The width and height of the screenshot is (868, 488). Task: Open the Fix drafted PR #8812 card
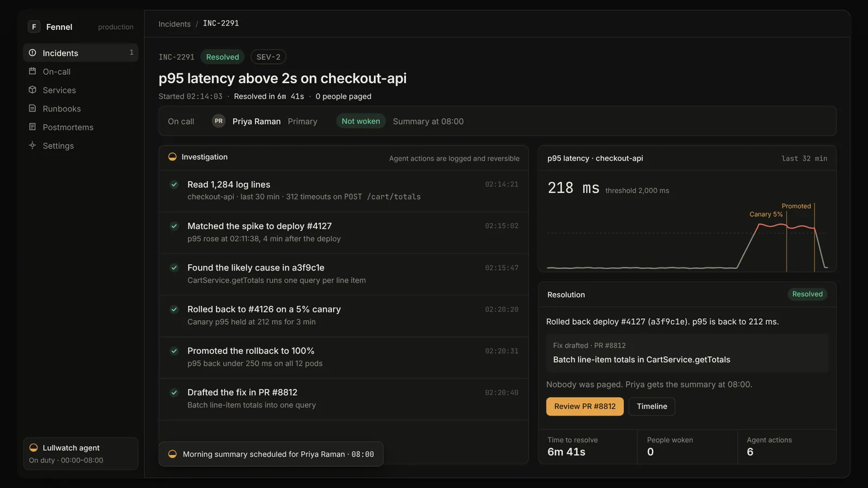(x=687, y=353)
